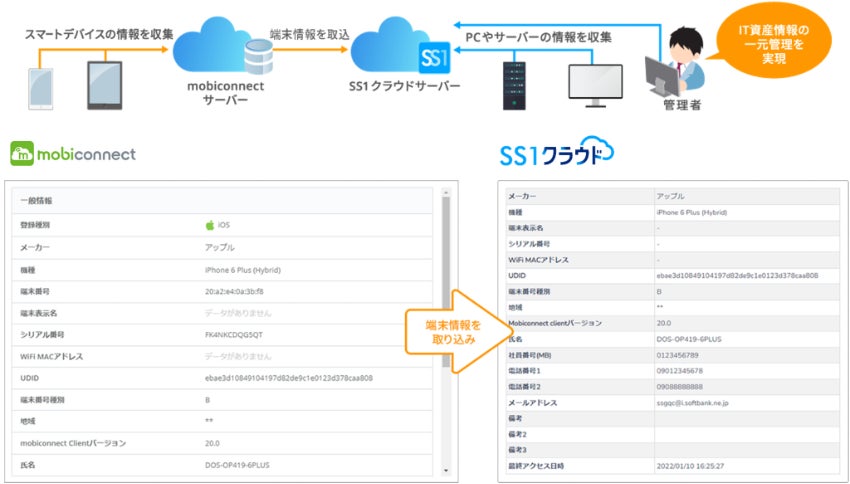Screen dimensions: 850x484
Task: Click the 備考3 label
Action: click(x=517, y=450)
